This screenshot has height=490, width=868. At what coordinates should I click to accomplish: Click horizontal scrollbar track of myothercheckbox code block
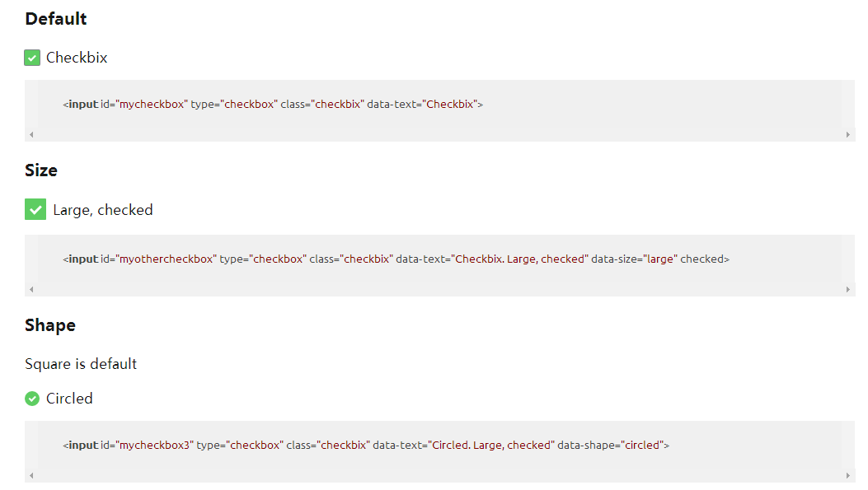pos(439,289)
